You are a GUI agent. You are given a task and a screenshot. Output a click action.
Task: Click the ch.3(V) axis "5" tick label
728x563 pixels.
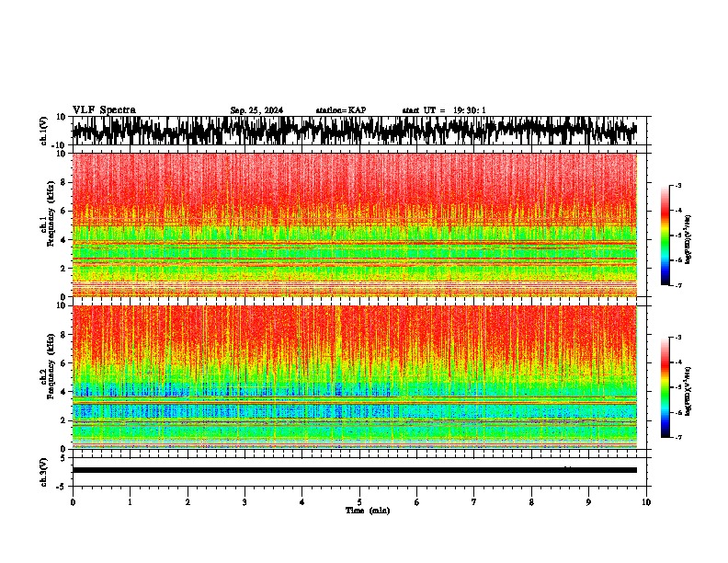tap(64, 458)
